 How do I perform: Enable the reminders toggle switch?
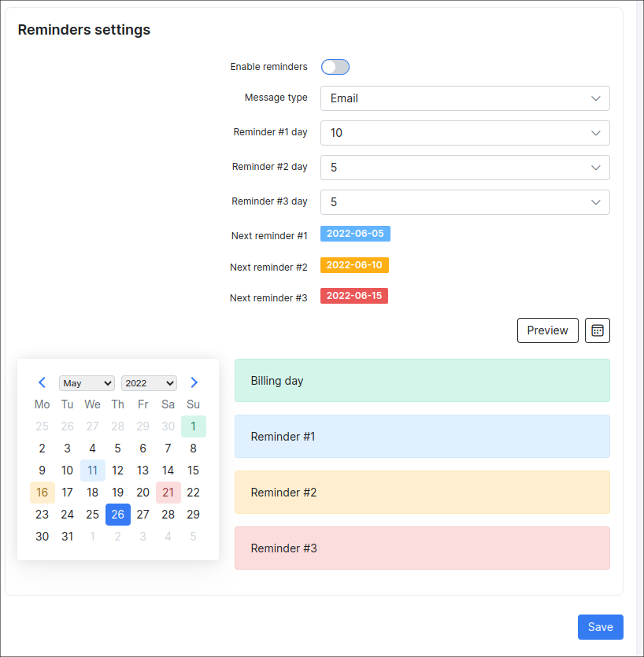[335, 67]
